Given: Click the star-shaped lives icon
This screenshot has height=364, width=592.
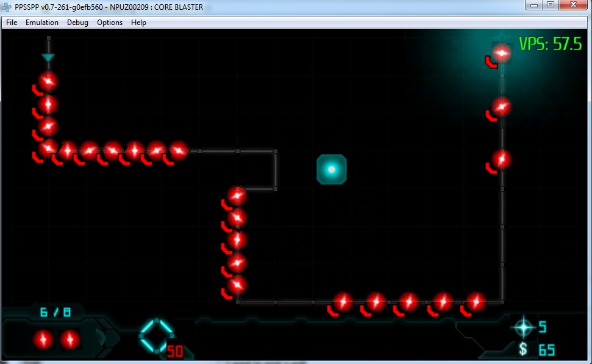Looking at the screenshot, I should coord(523,327).
